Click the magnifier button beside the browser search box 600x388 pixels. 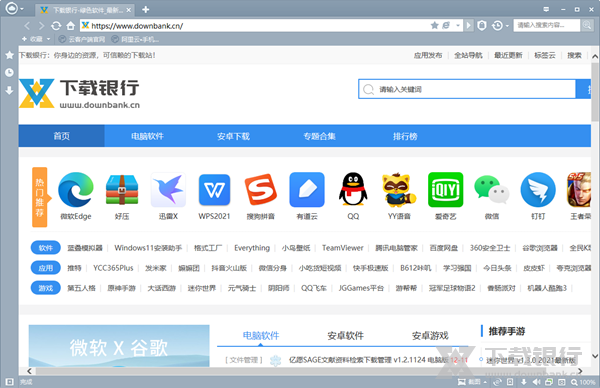[587, 25]
